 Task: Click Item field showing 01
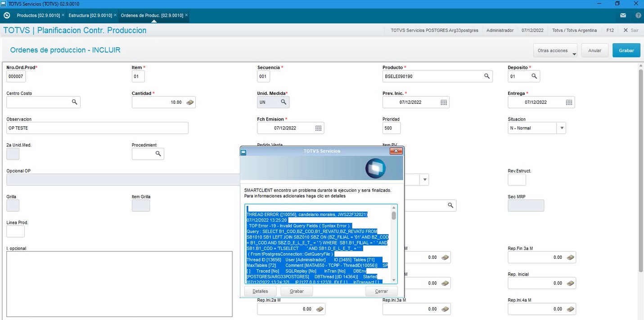point(138,76)
